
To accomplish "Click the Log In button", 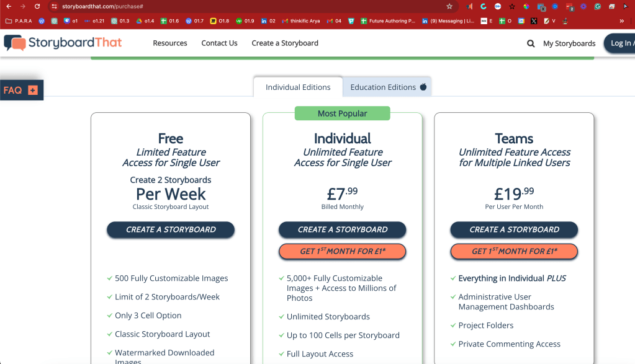I will point(621,43).
